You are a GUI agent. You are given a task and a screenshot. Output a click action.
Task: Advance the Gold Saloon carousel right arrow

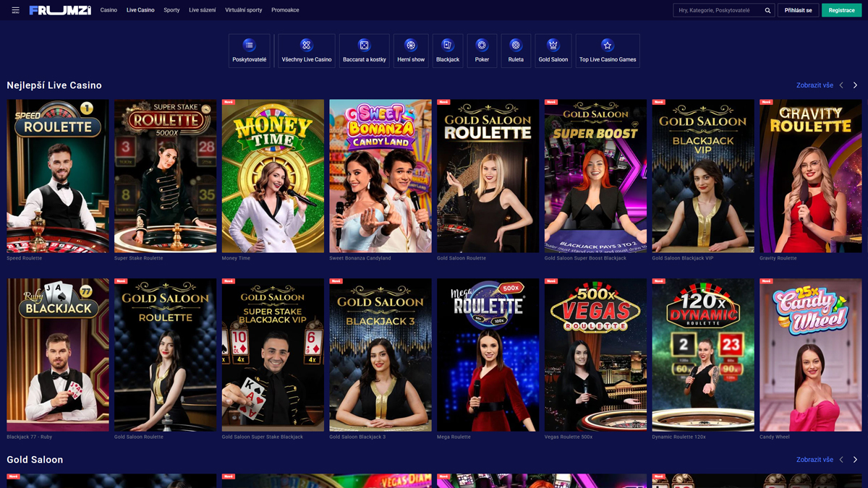pos(855,460)
